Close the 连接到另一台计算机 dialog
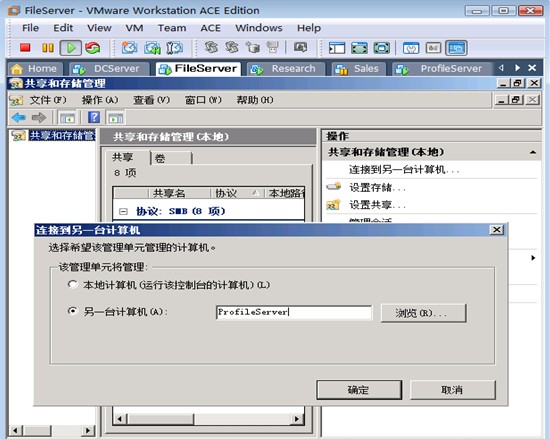This screenshot has height=439, width=550. click(x=496, y=230)
